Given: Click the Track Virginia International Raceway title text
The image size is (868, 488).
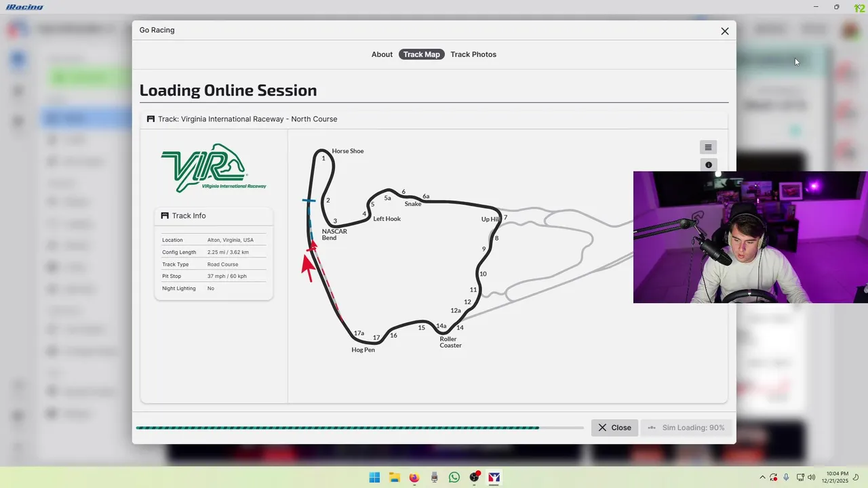Looking at the screenshot, I should click(x=248, y=119).
